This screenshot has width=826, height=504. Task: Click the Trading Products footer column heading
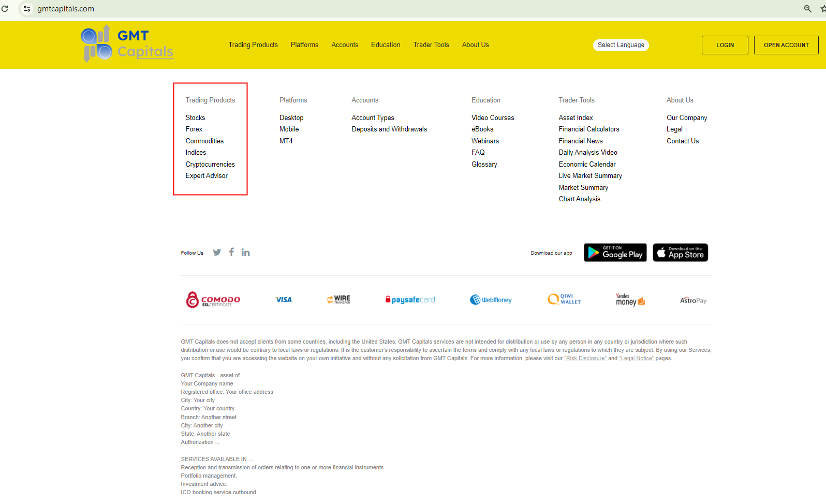point(210,100)
